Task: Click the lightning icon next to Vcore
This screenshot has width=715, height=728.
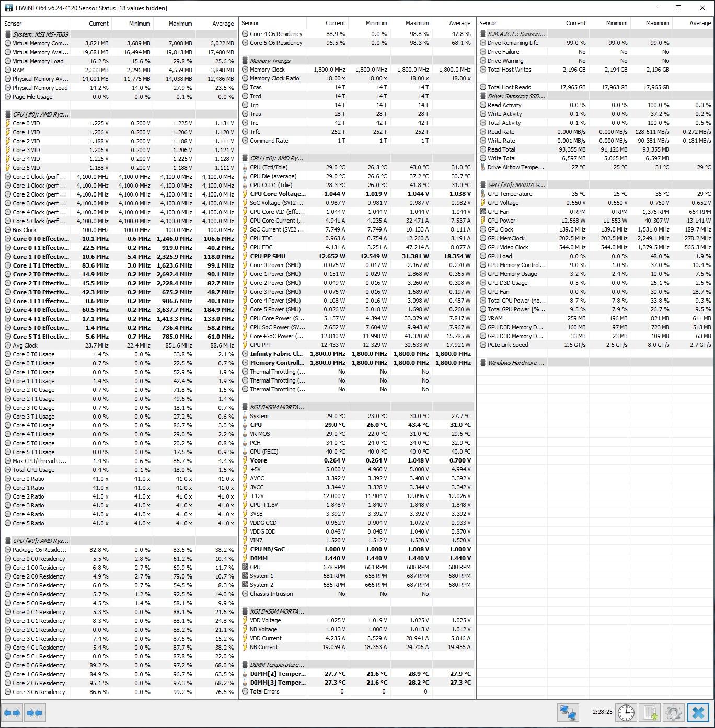Action: click(245, 460)
